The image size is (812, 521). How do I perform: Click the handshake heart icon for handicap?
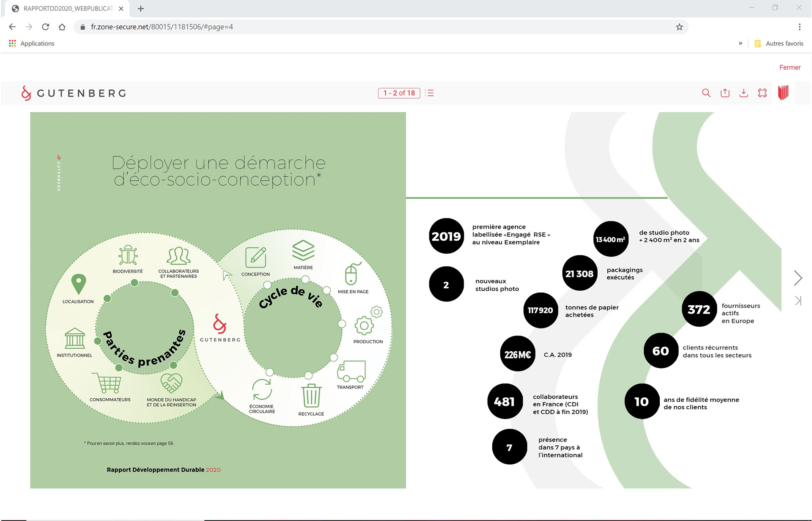coord(171,383)
